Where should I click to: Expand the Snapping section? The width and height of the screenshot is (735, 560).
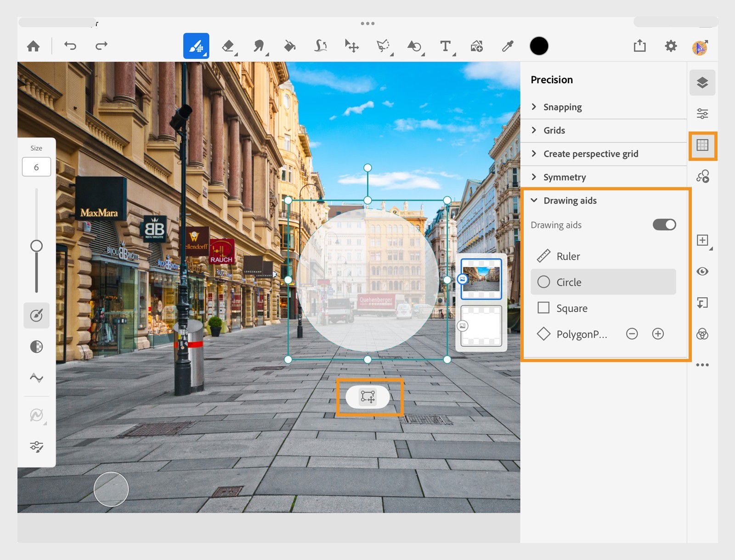click(x=604, y=107)
